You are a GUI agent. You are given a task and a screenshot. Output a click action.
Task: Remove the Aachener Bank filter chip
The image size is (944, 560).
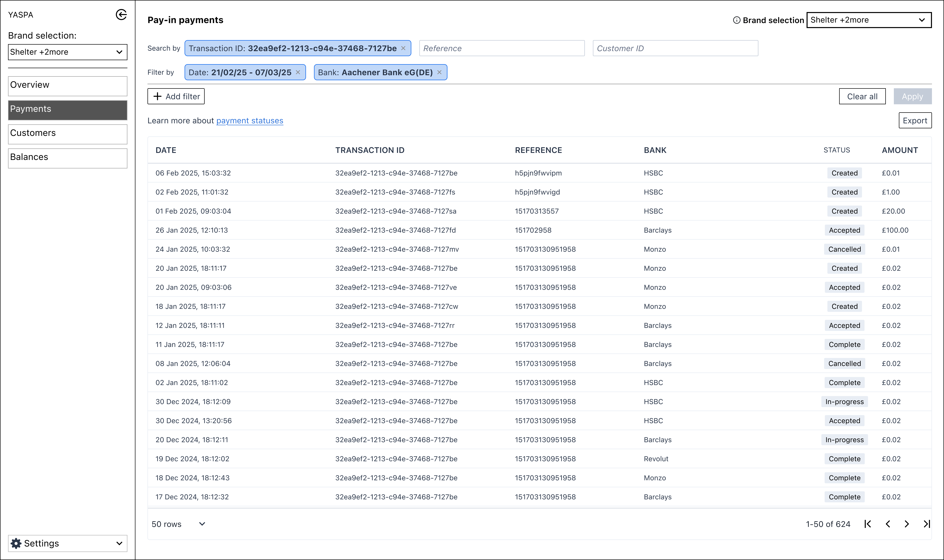click(439, 73)
